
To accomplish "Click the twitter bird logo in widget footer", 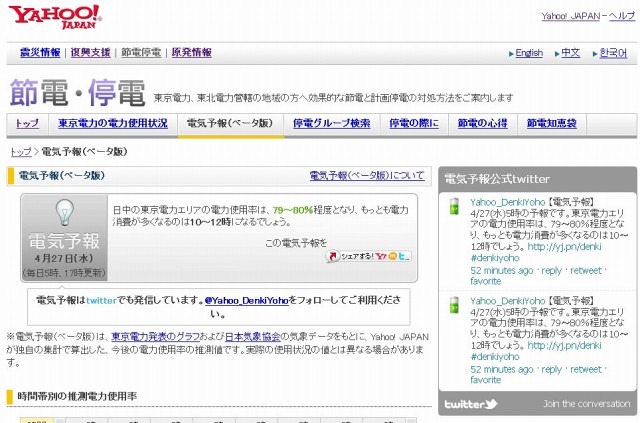I will pos(471,404).
